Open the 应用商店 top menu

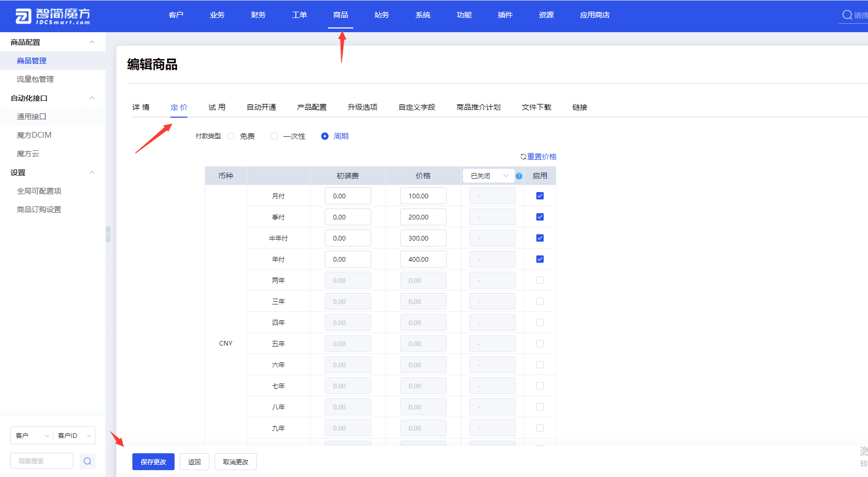[x=595, y=15]
